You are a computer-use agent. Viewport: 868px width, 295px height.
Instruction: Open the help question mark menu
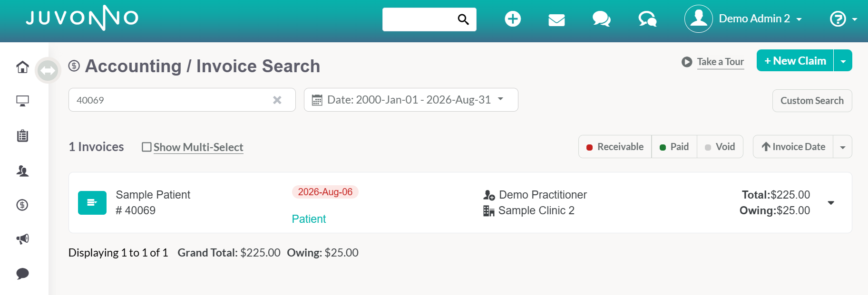(843, 19)
